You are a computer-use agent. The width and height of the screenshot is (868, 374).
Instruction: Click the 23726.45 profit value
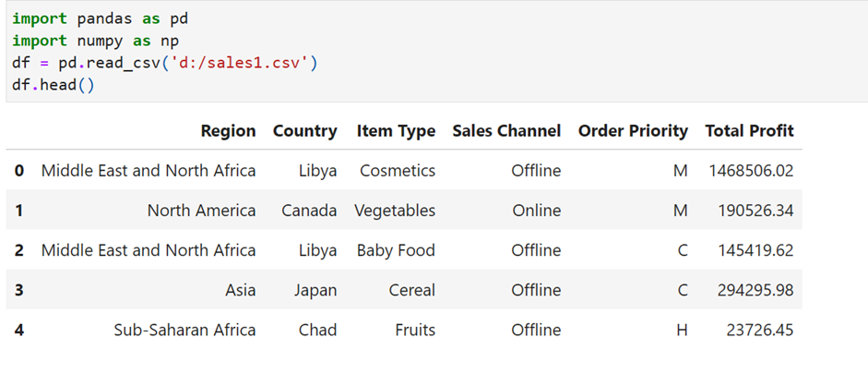[x=760, y=331]
